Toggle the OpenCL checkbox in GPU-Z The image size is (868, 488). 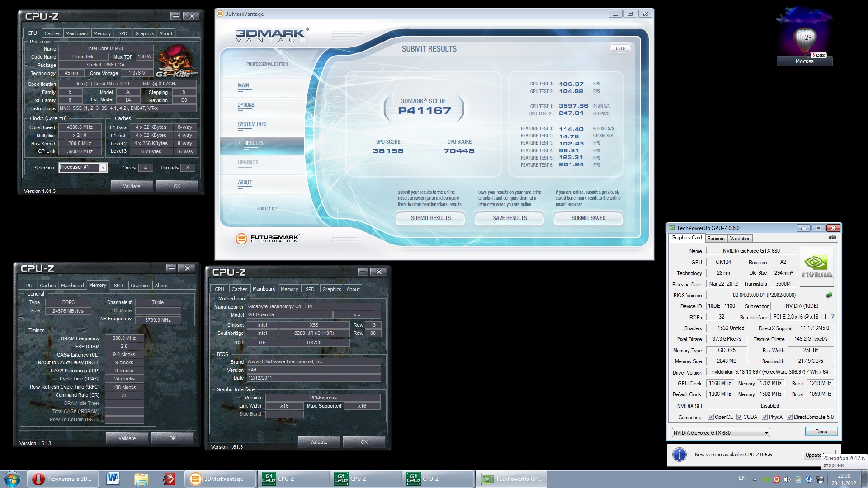pyautogui.click(x=711, y=417)
